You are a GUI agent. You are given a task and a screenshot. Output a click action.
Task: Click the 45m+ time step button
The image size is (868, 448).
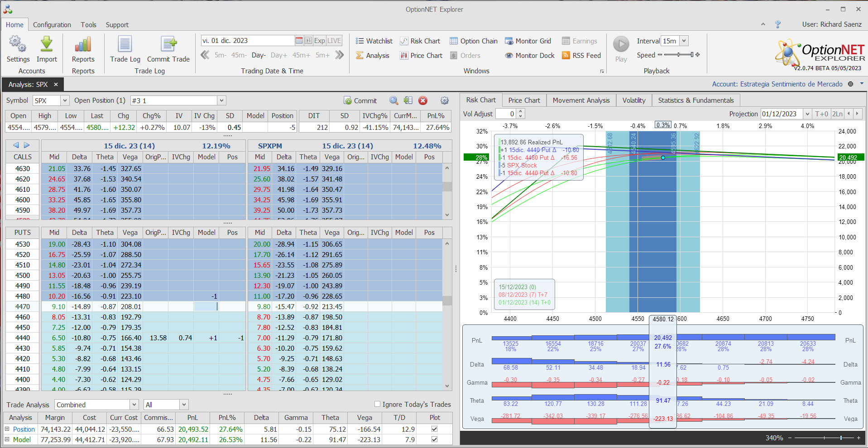tap(301, 55)
